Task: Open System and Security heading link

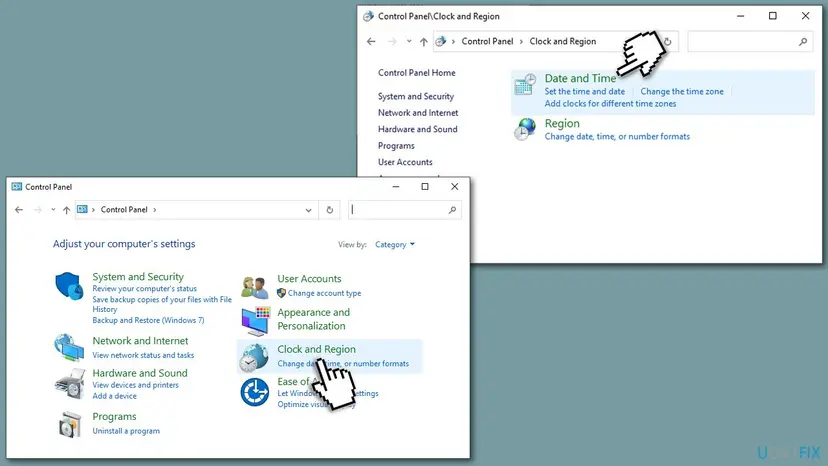Action: (x=138, y=277)
